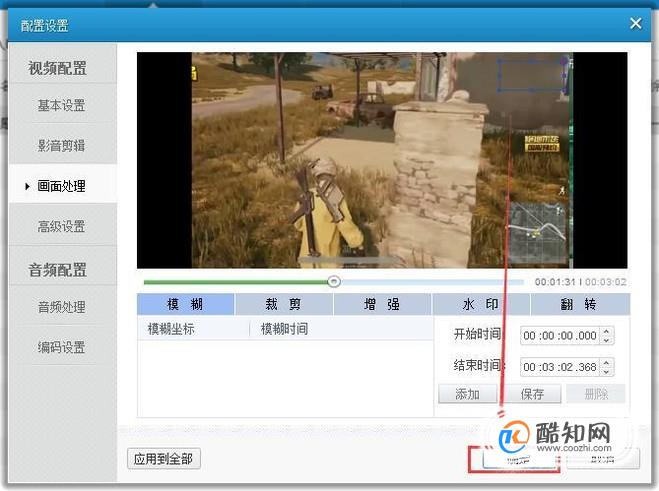Switch to the 水印 tab

tap(481, 304)
